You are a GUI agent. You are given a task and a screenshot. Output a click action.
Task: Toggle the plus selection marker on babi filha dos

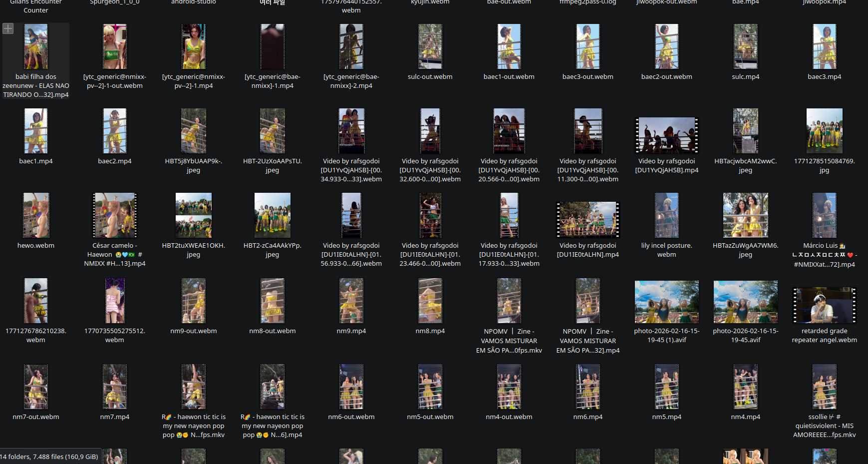[x=8, y=29]
